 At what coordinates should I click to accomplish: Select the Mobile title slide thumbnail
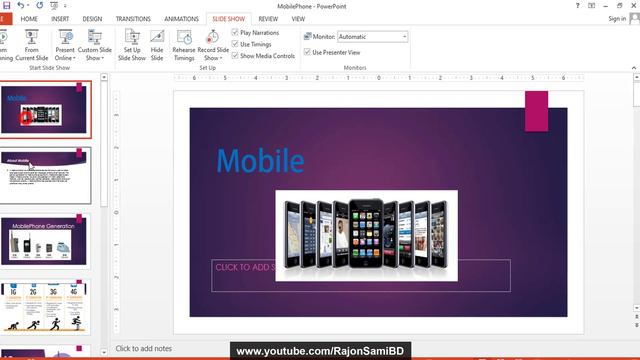tap(45, 109)
